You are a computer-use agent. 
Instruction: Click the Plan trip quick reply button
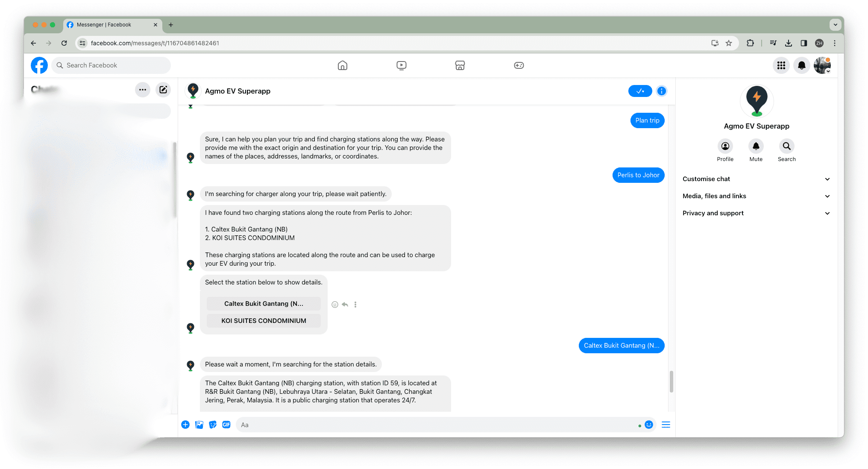coord(648,120)
